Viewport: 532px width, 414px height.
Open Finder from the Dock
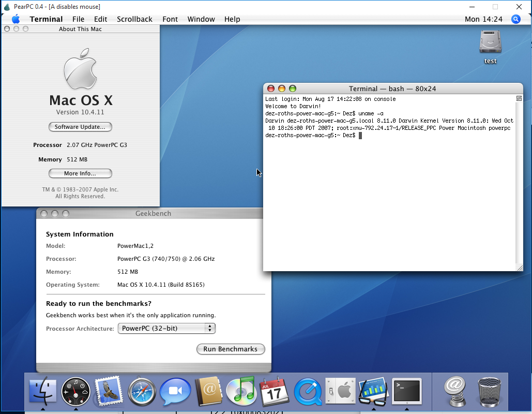click(43, 391)
